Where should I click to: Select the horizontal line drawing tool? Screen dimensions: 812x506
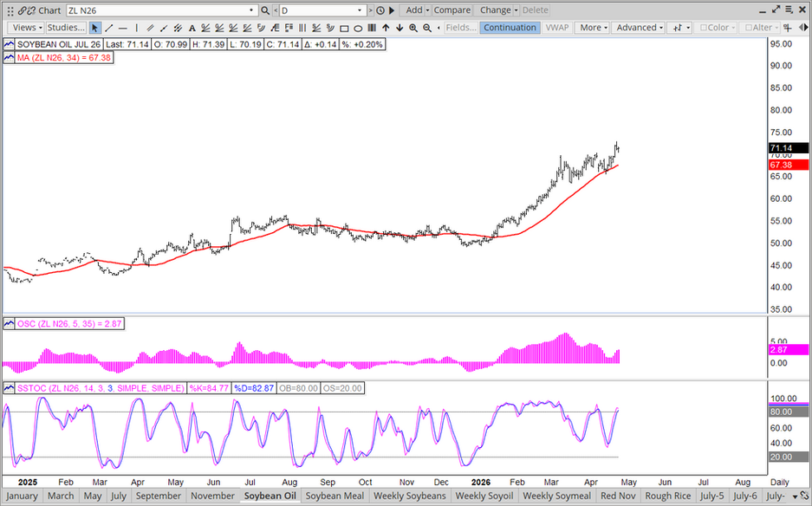click(x=123, y=28)
